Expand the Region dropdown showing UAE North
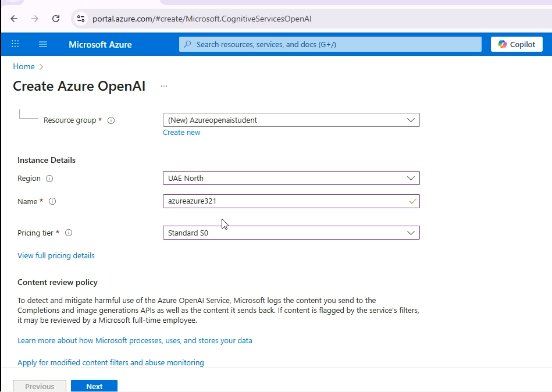This screenshot has height=392, width=552. coord(291,178)
